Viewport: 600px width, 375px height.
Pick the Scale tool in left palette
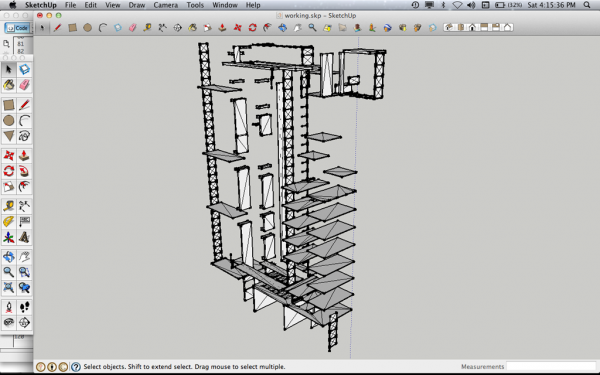[9, 187]
